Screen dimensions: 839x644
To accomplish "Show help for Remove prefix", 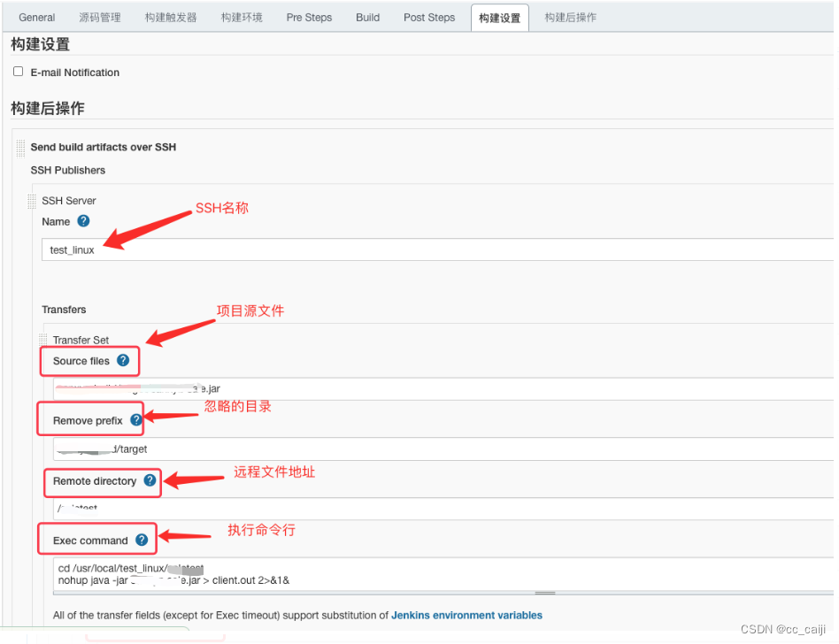I will click(x=136, y=420).
